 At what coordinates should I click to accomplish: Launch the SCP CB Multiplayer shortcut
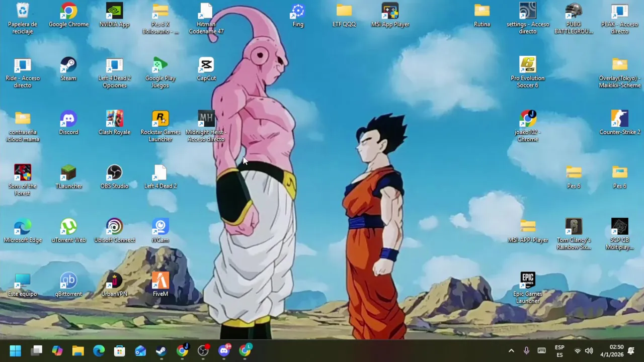click(x=620, y=234)
